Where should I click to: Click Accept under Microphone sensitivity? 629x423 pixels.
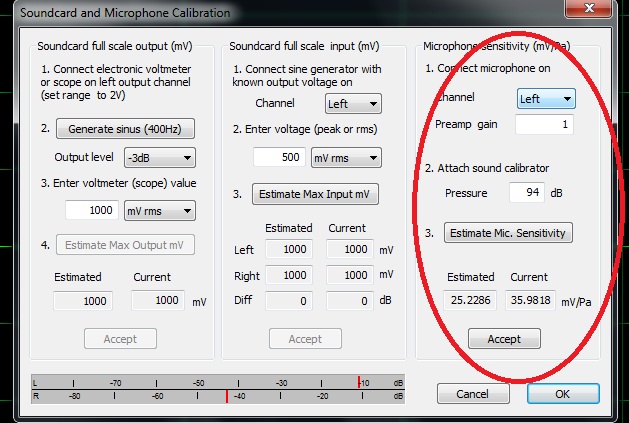point(504,339)
